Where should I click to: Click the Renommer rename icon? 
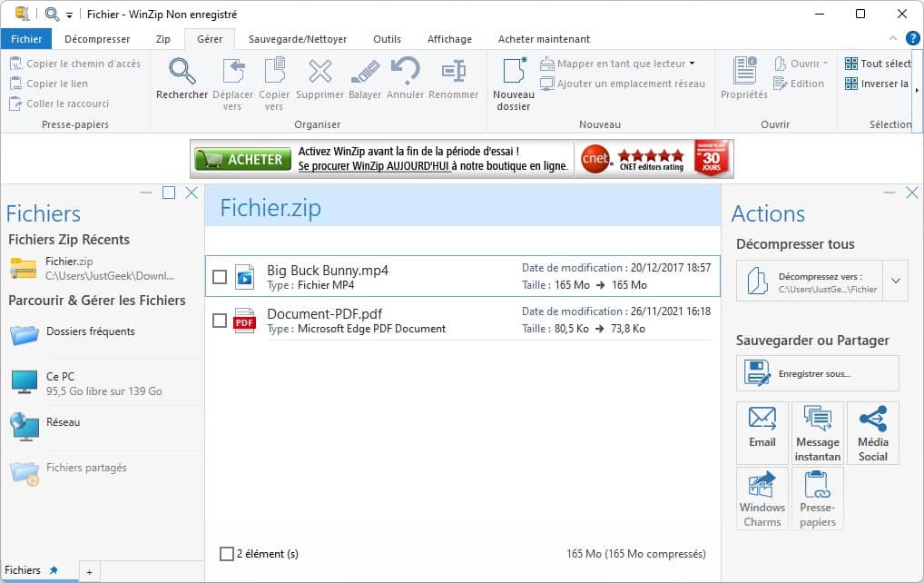point(454,71)
